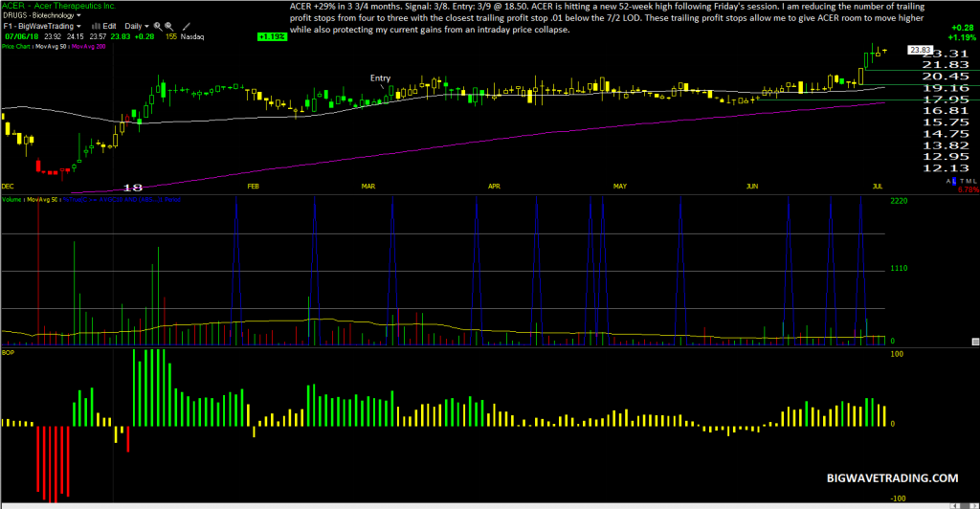This screenshot has width=980, height=509.
Task: Click the Edit chart button
Action: 109,26
